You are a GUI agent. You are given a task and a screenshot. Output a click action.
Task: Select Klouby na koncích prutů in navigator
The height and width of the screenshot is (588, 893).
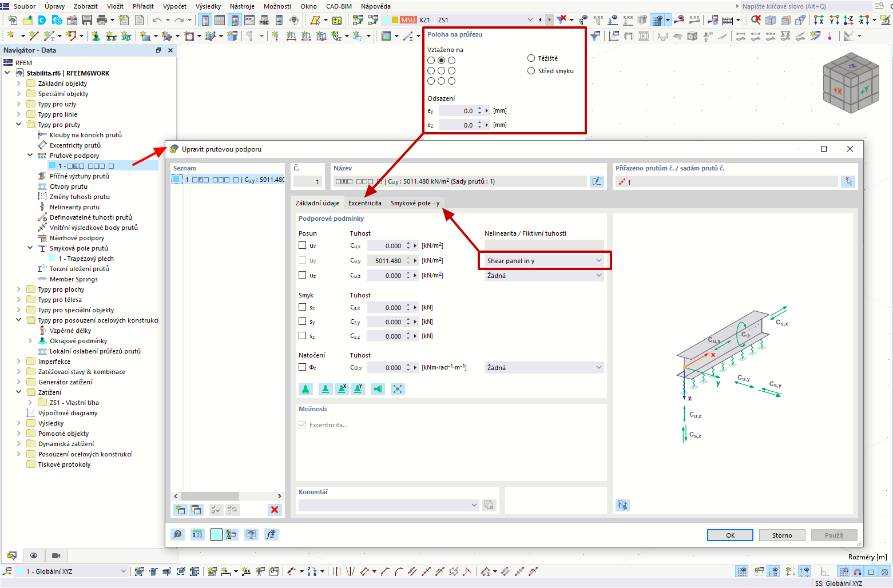click(x=86, y=135)
